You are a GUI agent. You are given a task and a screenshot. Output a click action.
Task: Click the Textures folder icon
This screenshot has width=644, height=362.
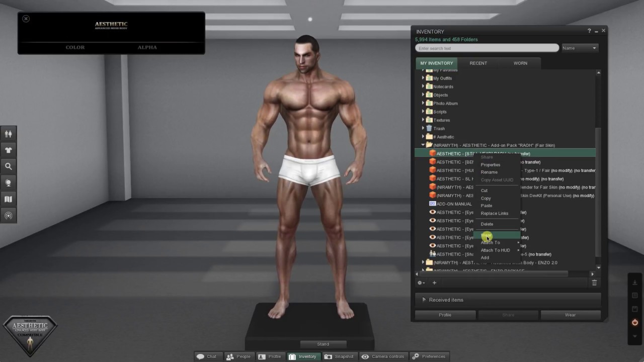click(429, 120)
